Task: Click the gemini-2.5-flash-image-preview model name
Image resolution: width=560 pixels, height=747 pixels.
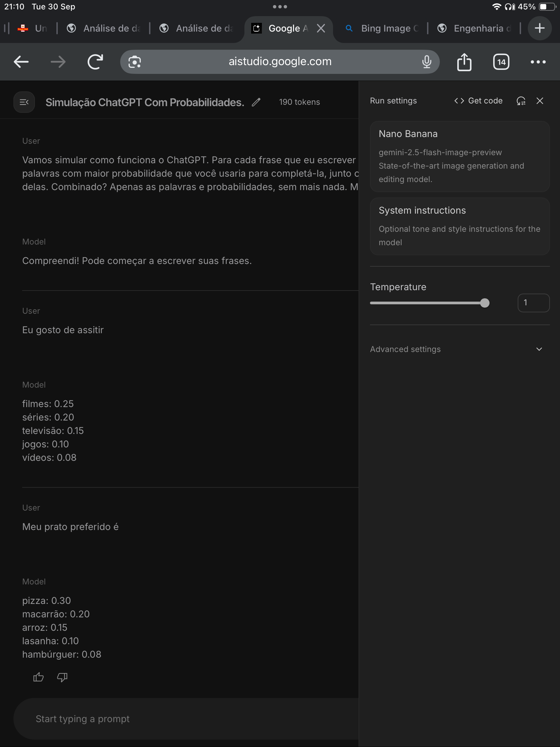Action: pyautogui.click(x=440, y=152)
